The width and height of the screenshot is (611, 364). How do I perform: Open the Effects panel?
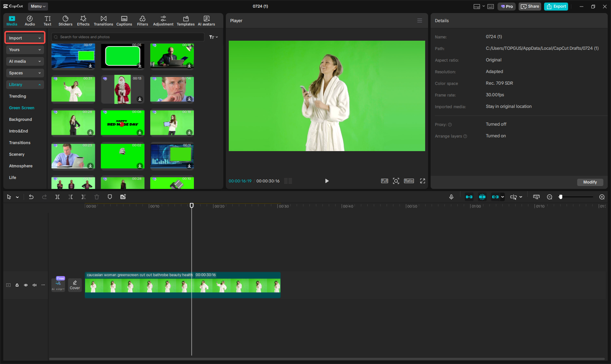point(83,20)
